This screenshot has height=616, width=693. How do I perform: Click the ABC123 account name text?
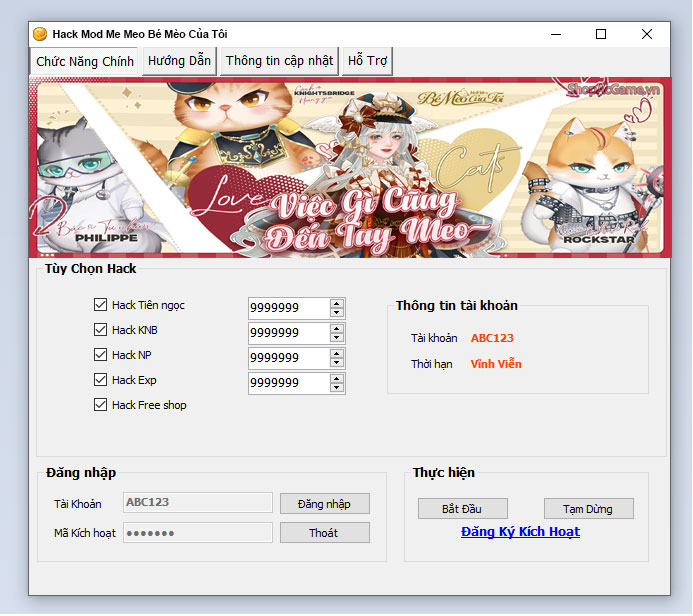(x=492, y=338)
